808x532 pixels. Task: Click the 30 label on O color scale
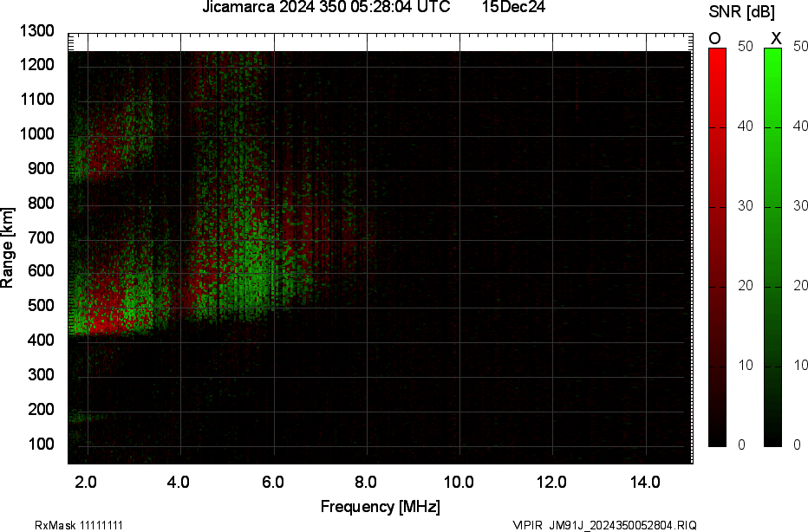745,205
